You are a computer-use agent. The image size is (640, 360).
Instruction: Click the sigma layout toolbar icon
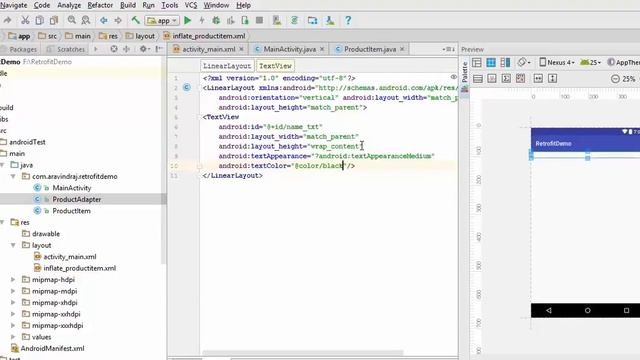(506, 78)
